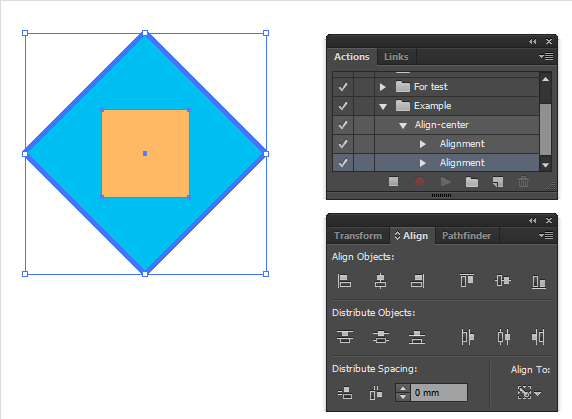Click the orange square on canvas

(145, 153)
